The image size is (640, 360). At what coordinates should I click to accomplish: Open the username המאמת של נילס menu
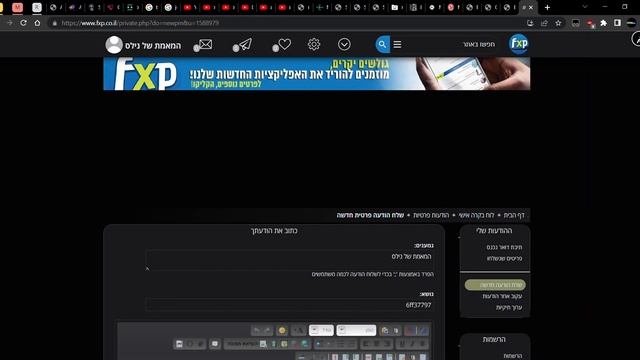[x=153, y=45]
